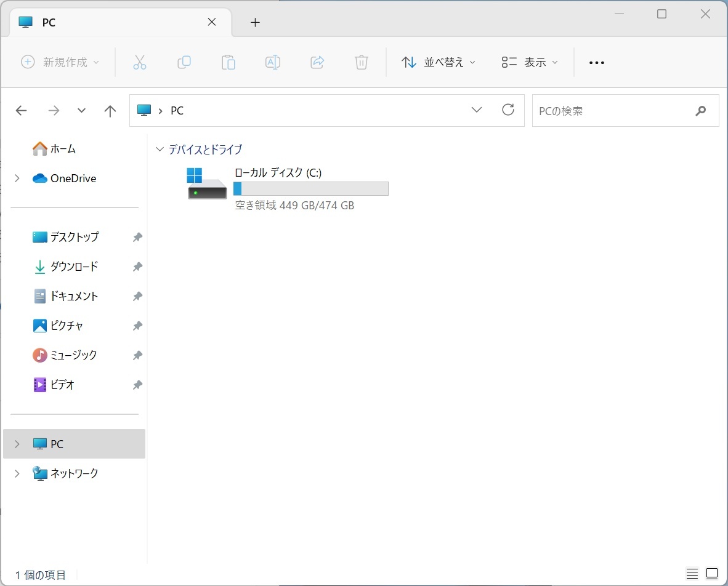Click the Cut scissors icon in toolbar
The height and width of the screenshot is (586, 728).
coord(140,62)
